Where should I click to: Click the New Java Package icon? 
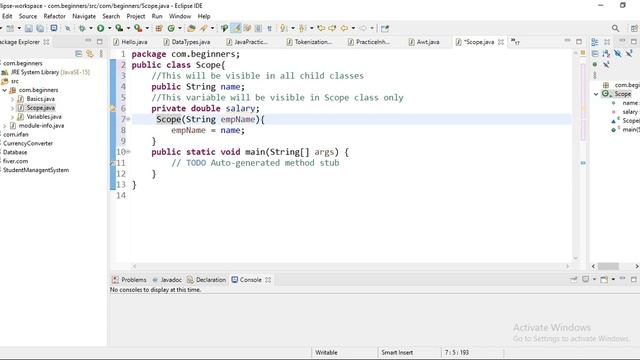pyautogui.click(x=159, y=28)
